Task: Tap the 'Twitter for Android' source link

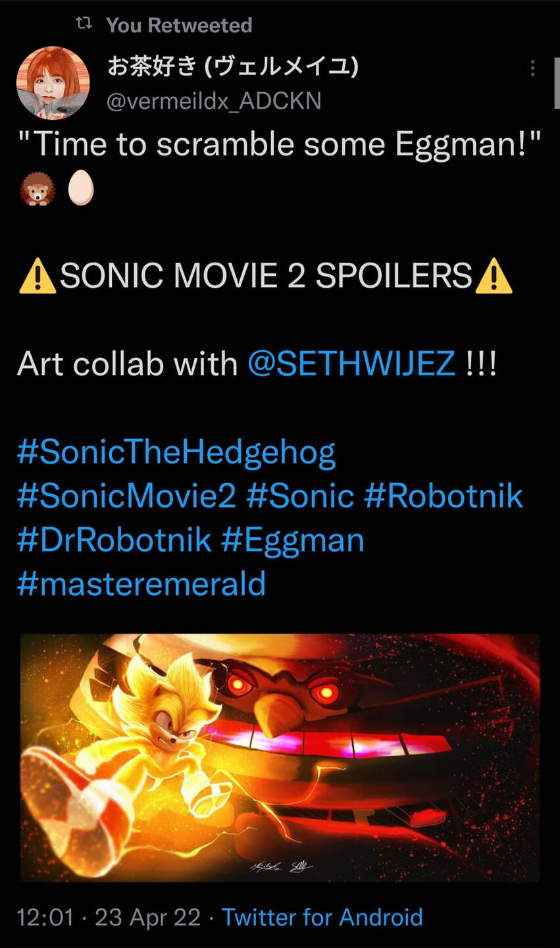Action: point(322,917)
